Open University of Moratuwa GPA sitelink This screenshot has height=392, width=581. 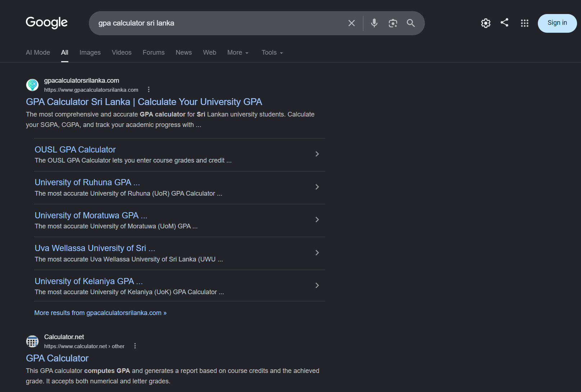(x=91, y=215)
